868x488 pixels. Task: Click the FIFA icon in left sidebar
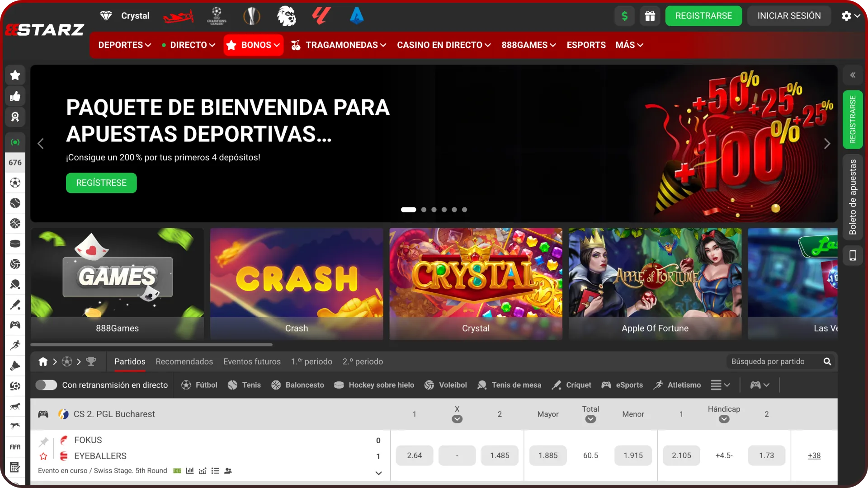click(15, 446)
